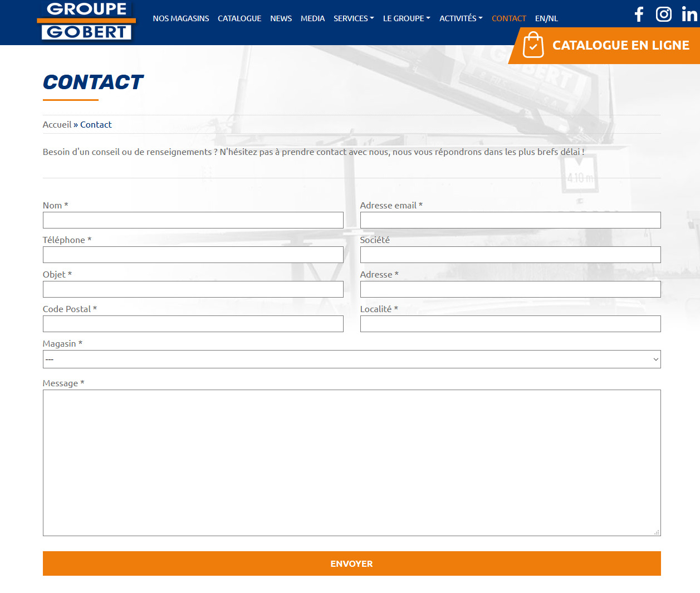
Task: Click the Catalogue en ligne banner
Action: click(605, 46)
